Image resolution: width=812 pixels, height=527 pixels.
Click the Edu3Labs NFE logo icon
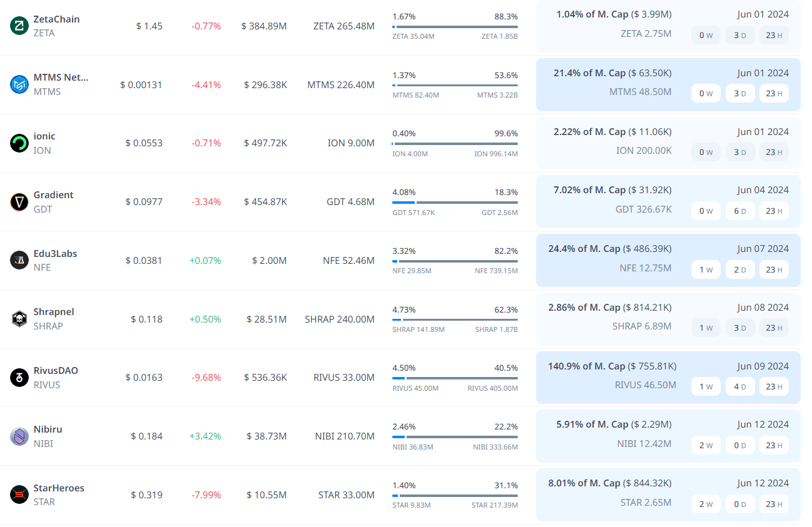pos(19,260)
